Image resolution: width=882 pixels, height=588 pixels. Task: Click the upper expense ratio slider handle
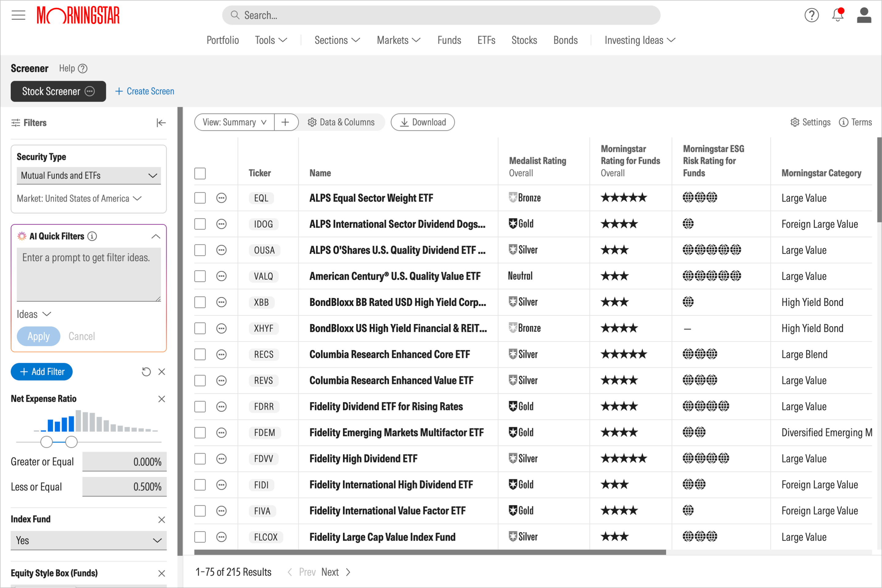71,442
